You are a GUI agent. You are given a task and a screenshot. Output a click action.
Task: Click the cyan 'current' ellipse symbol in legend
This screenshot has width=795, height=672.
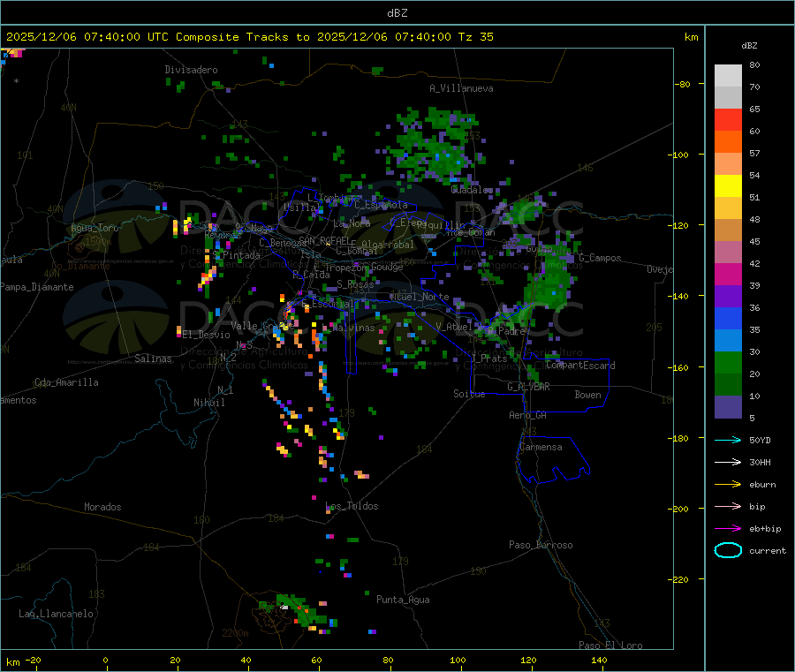click(728, 550)
